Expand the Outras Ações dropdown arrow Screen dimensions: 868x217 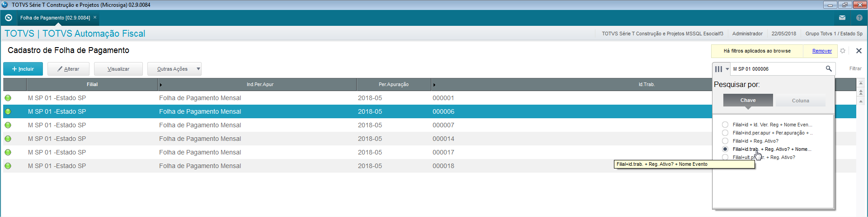(198, 69)
